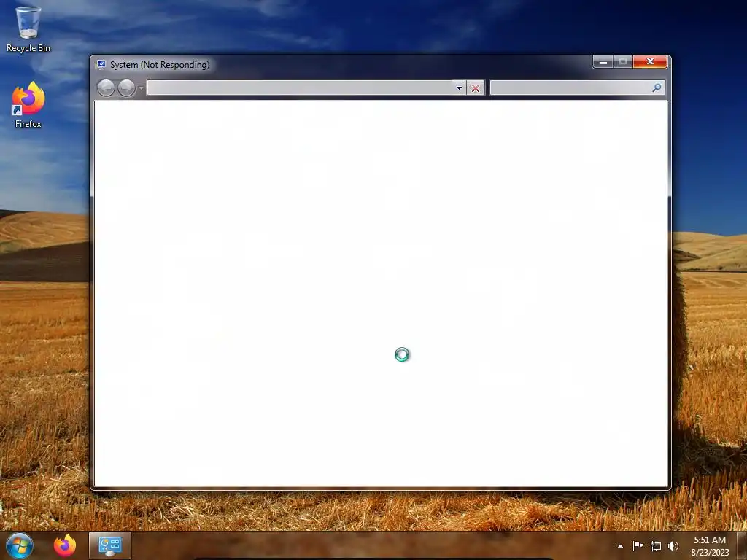Open the Action Center flag icon
This screenshot has height=560, width=747.
[x=638, y=545]
